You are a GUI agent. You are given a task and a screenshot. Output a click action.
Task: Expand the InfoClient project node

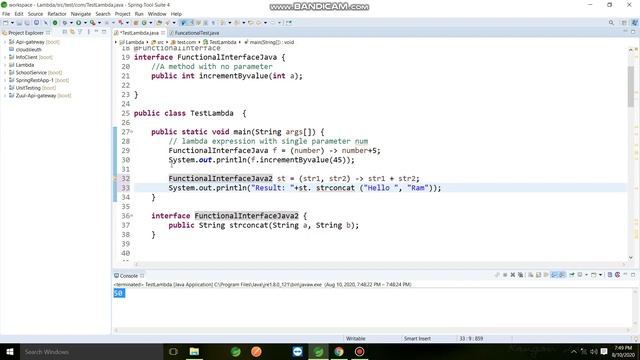pyautogui.click(x=5, y=57)
